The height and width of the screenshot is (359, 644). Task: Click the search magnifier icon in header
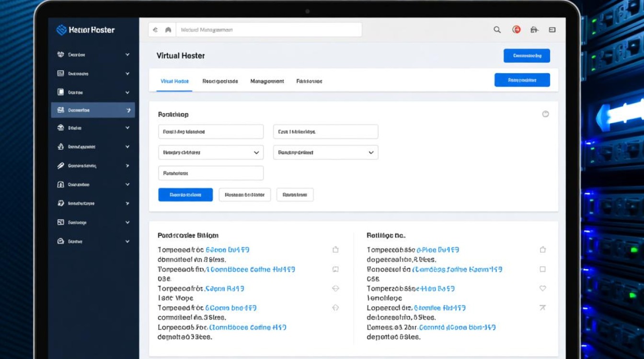[x=497, y=30]
